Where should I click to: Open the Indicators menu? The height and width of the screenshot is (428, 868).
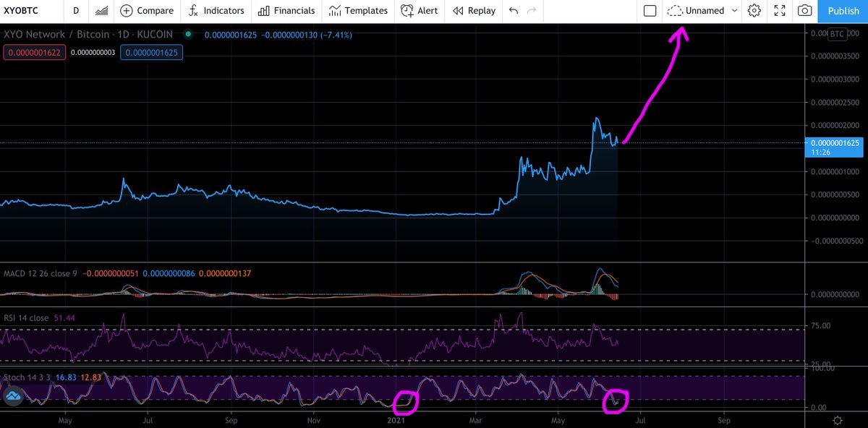point(217,11)
